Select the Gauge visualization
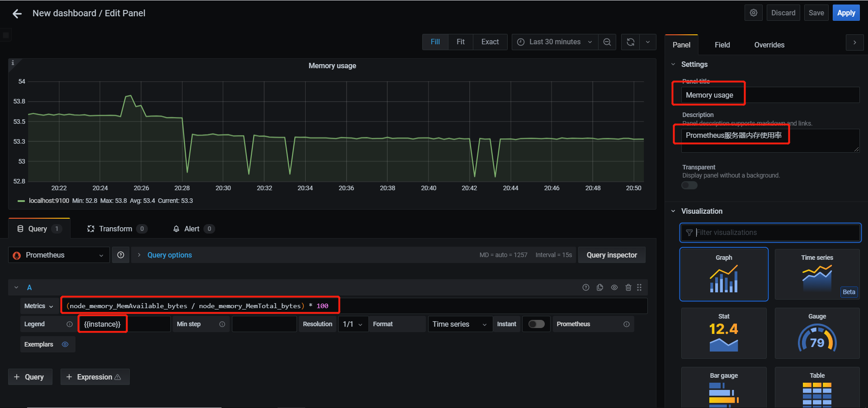Viewport: 868px width, 408px height. point(817,333)
